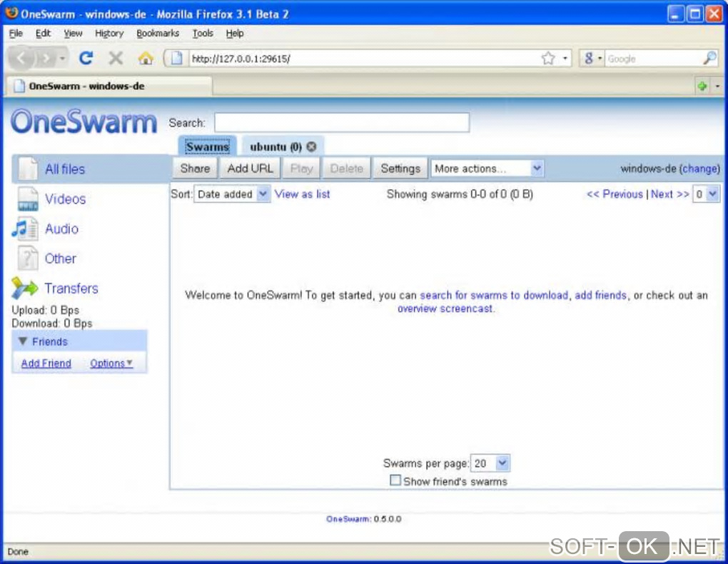Click the Add URL button

tap(251, 168)
